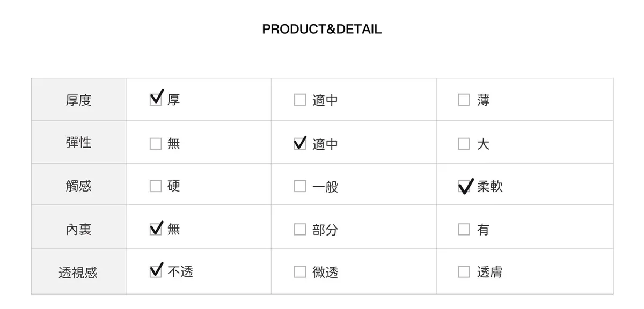
Task: Tick the 有 lining checkbox
Action: [464, 230]
